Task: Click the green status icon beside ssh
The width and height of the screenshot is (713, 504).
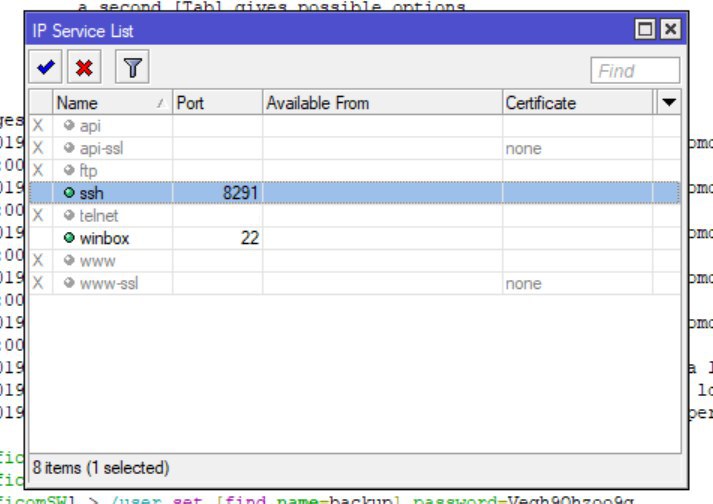Action: click(69, 192)
